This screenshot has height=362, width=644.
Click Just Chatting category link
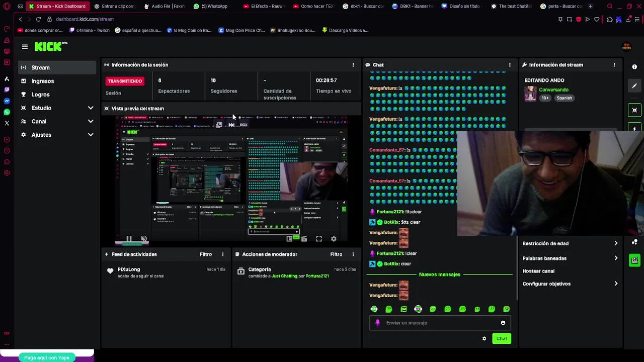(284, 276)
